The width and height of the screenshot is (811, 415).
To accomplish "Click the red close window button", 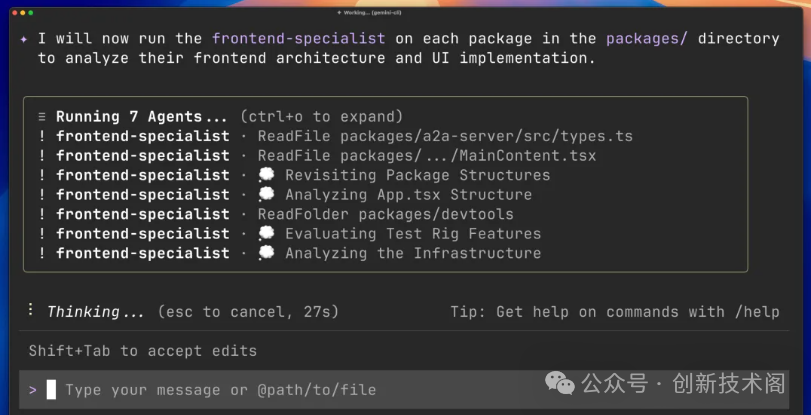I will tap(16, 12).
